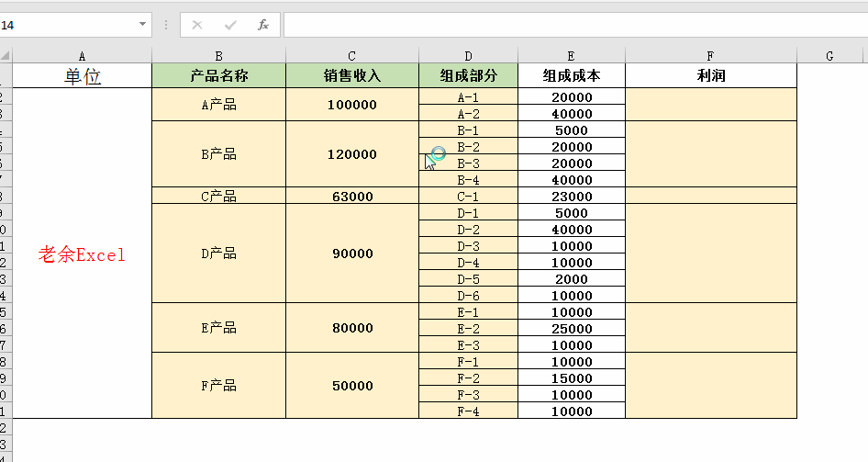
Task: Select column C header
Action: pyautogui.click(x=352, y=55)
